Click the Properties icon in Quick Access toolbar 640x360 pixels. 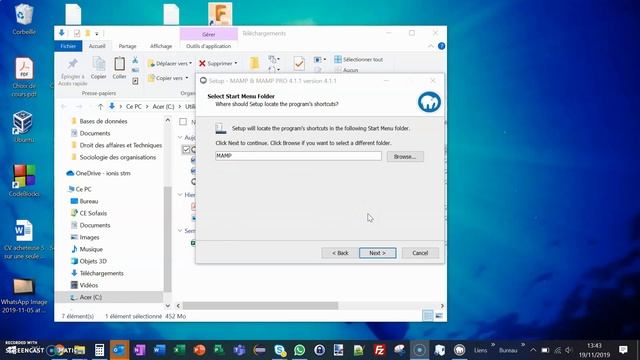77,33
